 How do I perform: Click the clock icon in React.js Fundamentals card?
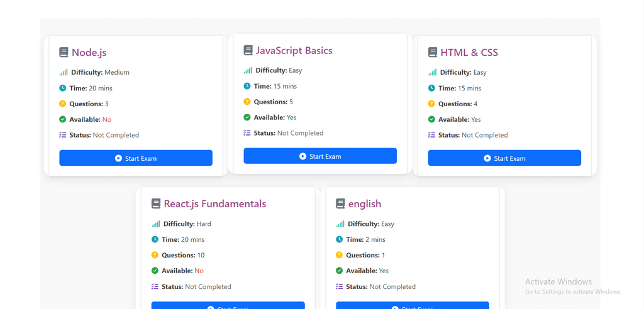point(155,239)
